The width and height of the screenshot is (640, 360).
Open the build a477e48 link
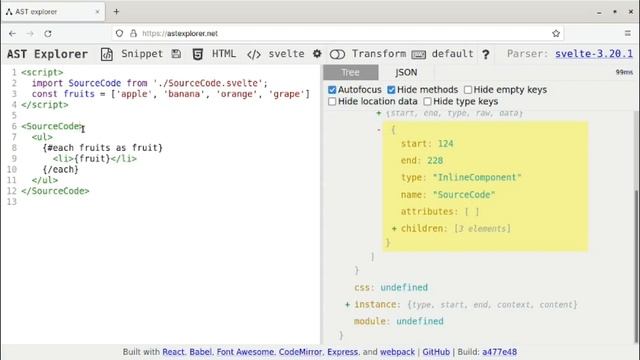(499, 352)
